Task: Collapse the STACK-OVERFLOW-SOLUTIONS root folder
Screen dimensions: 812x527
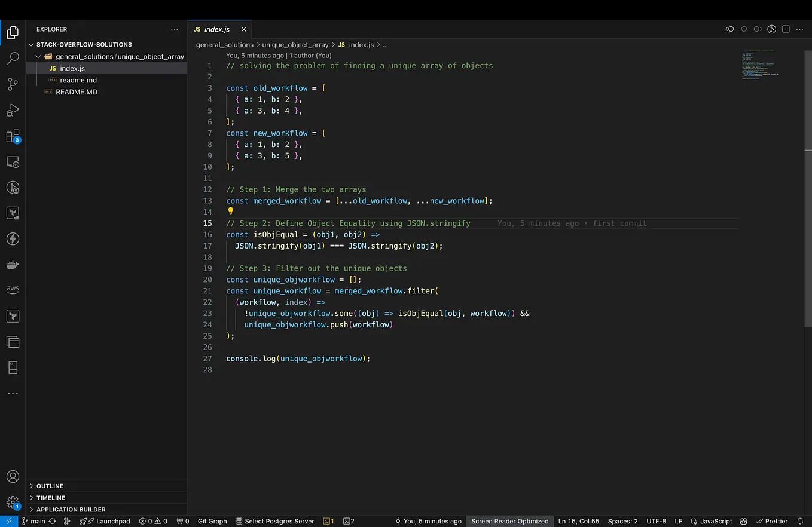Action: (84, 45)
